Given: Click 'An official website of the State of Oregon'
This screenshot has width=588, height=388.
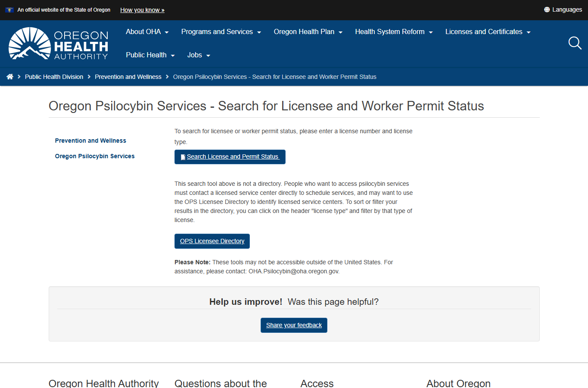Looking at the screenshot, I should click(64, 10).
